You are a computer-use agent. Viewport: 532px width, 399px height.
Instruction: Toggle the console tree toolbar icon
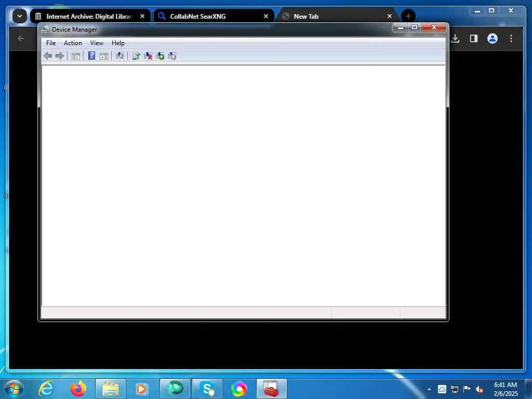point(76,56)
